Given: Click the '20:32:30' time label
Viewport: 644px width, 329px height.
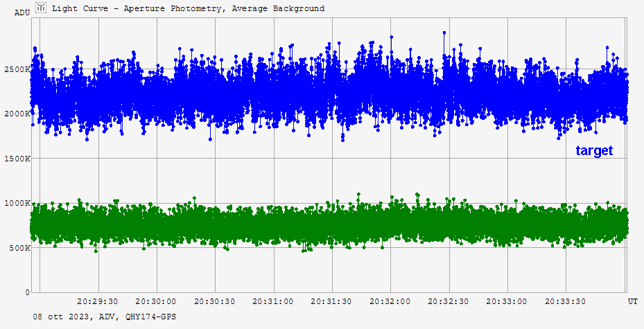Looking at the screenshot, I should (448, 301).
